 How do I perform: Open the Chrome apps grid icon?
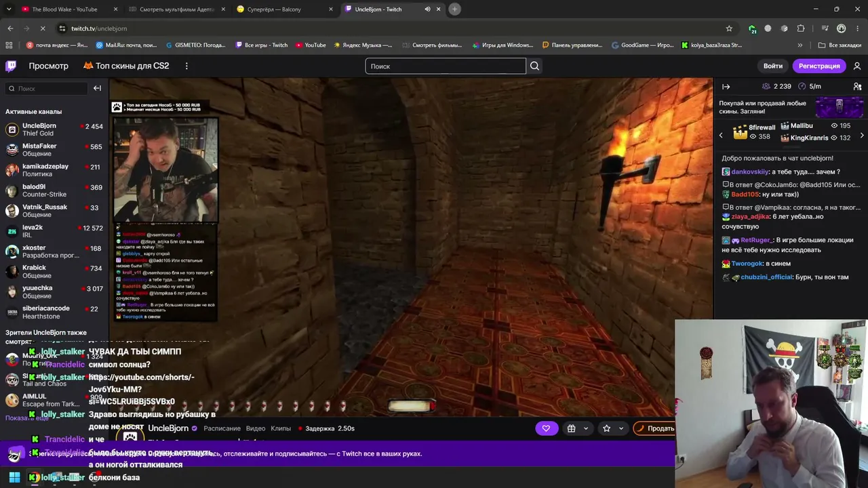pyautogui.click(x=9, y=45)
